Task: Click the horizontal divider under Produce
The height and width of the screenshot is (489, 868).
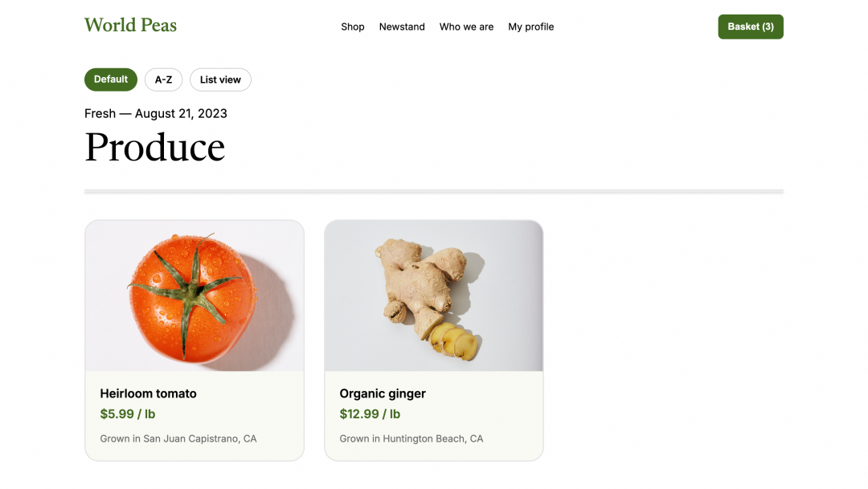Action: coord(434,191)
